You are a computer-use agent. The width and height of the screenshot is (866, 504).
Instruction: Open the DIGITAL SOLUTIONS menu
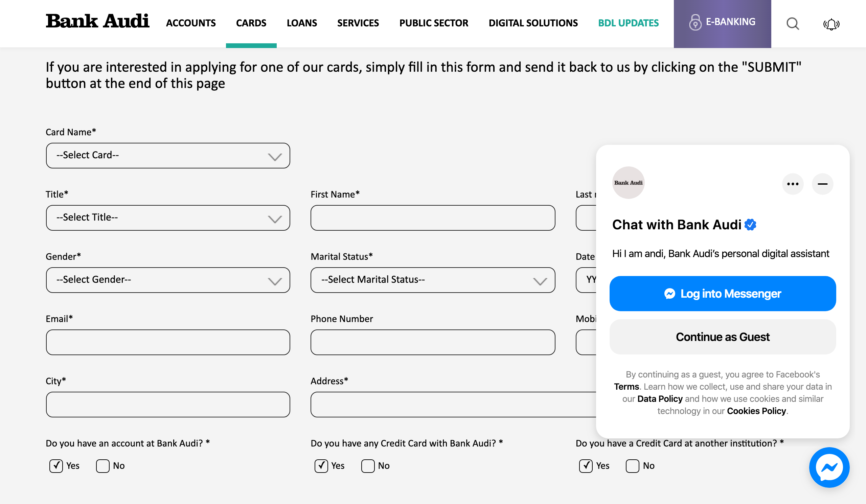[533, 23]
